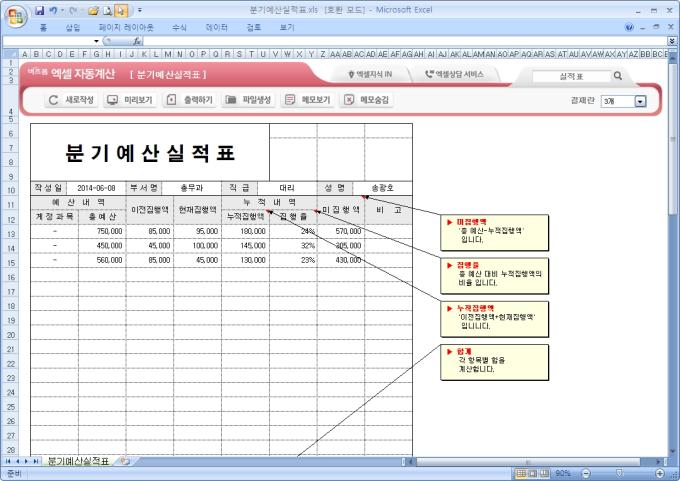Image resolution: width=680 pixels, height=481 pixels.
Task: Click the 180,000 cumulative amount cell
Action: (x=245, y=231)
